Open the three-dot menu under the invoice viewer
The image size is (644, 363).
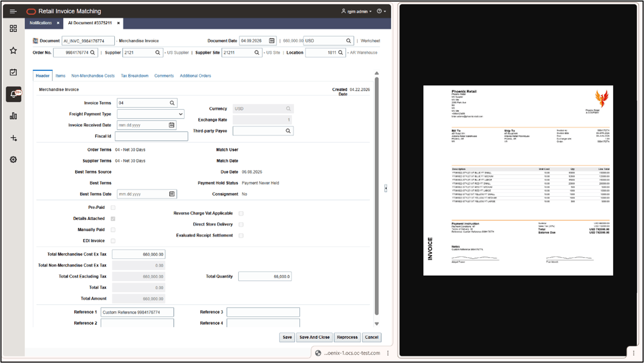click(x=633, y=353)
